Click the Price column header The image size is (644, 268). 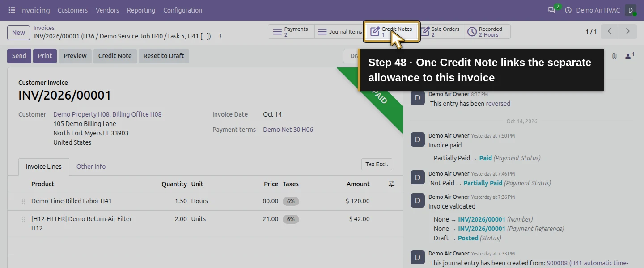pyautogui.click(x=271, y=184)
